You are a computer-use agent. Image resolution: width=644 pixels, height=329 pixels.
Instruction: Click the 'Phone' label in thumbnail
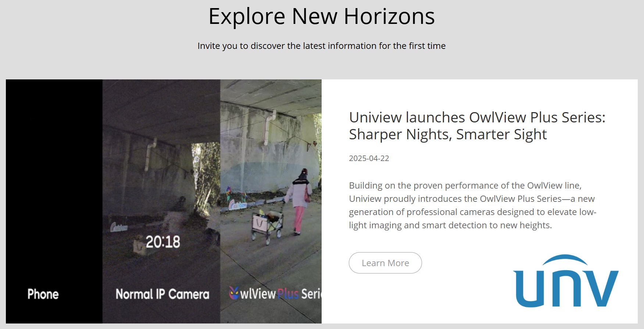[43, 294]
